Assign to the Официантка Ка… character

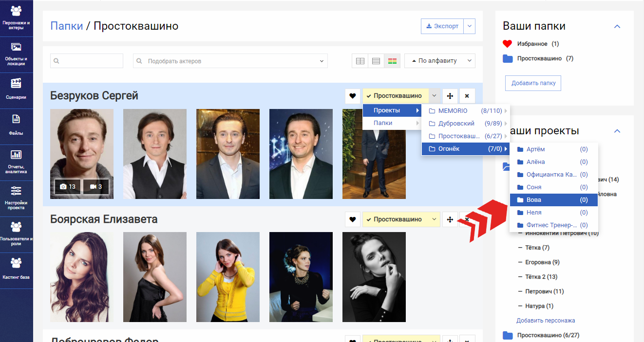coord(554,175)
